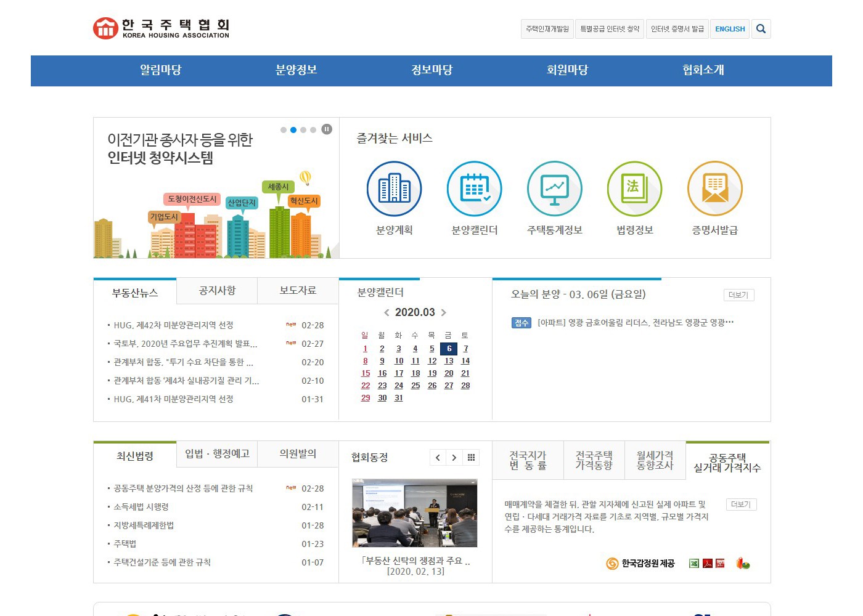The width and height of the screenshot is (863, 616).
Task: Open the 협회동정 seminar photo thumbnail
Action: tap(415, 513)
